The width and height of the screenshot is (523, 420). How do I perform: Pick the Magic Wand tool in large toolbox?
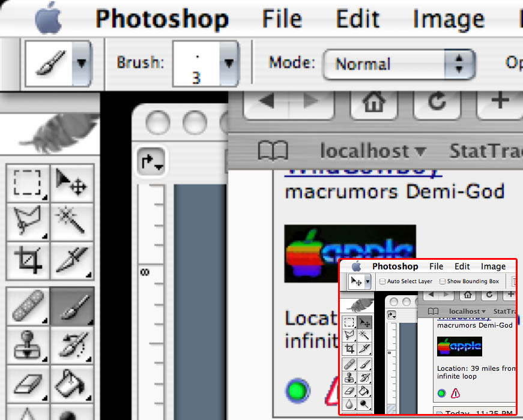coord(71,221)
